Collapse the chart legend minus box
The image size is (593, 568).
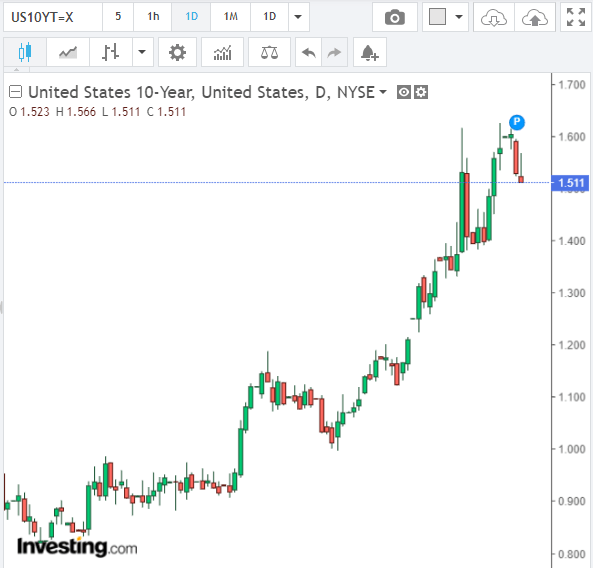16,92
